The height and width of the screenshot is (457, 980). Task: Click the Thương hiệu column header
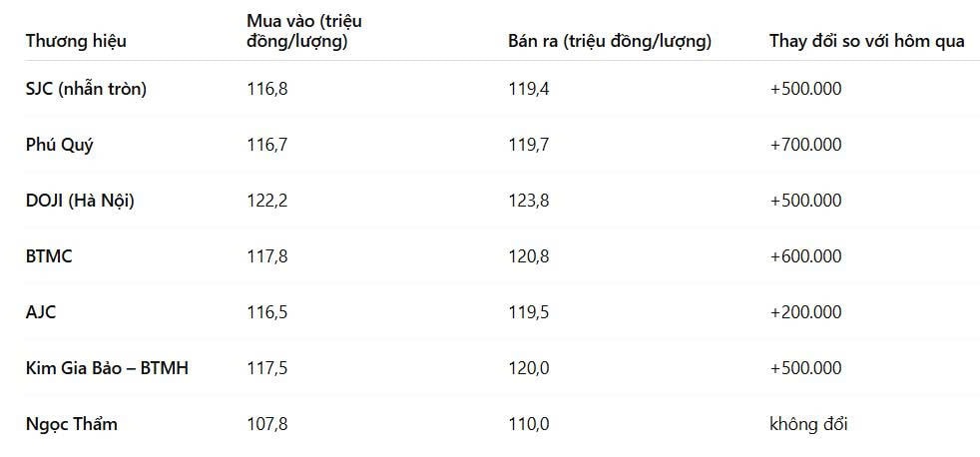tap(76, 41)
